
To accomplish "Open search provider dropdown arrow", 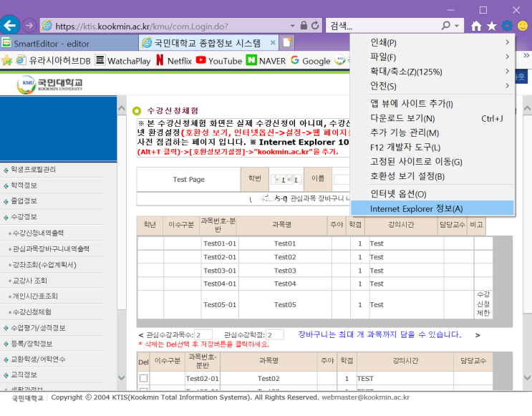I will [x=457, y=26].
